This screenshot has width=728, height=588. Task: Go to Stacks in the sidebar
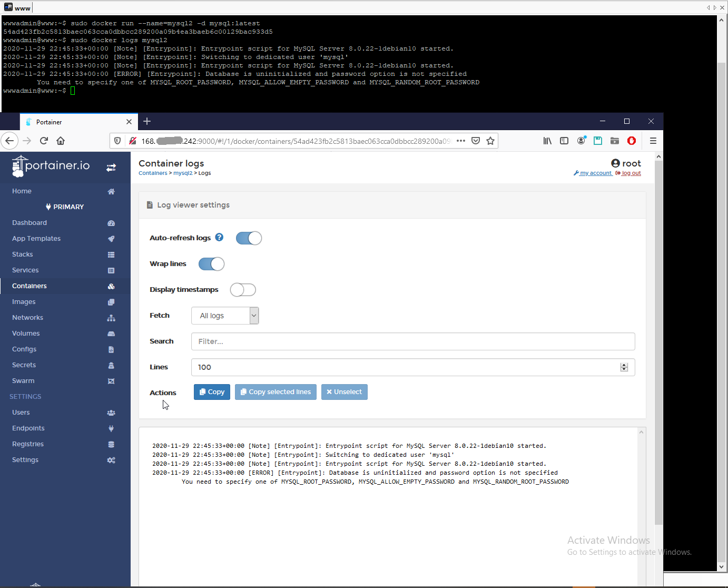[23, 254]
